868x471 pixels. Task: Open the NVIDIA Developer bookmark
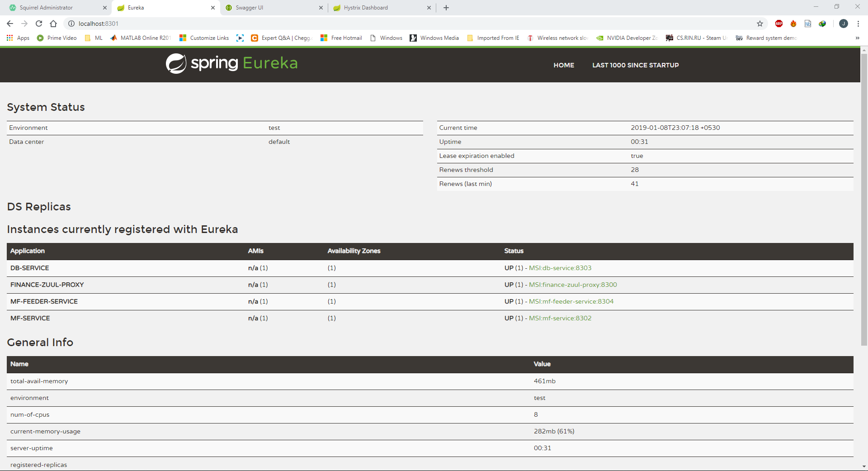point(627,38)
